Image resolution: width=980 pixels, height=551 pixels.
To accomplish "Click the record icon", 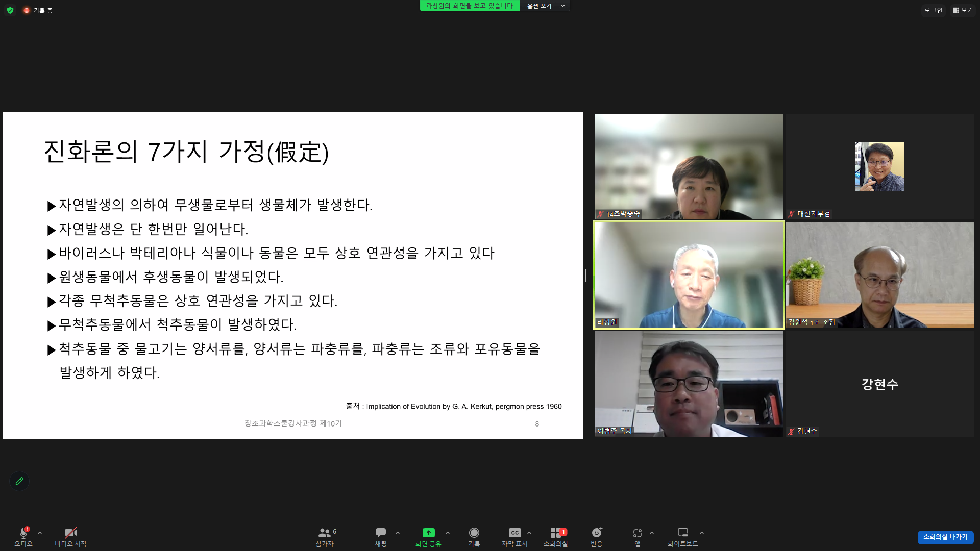I will 474,533.
